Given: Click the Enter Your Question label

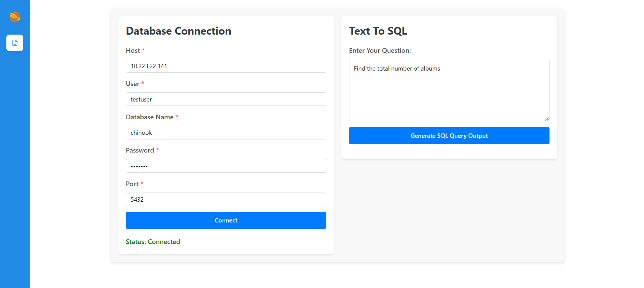Looking at the screenshot, I should (x=380, y=50).
